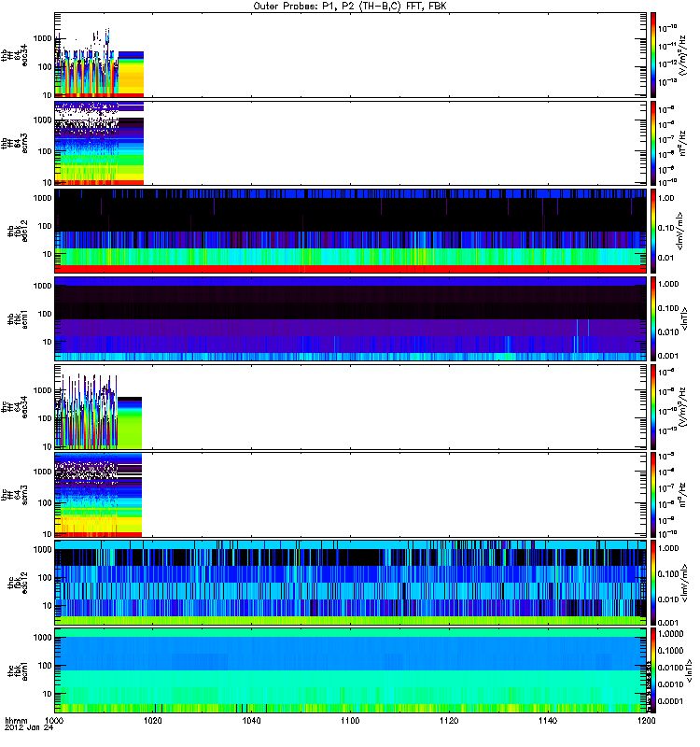Select the thb fbk edc12 spectrogram panel
The image size is (700, 747).
(x=351, y=231)
